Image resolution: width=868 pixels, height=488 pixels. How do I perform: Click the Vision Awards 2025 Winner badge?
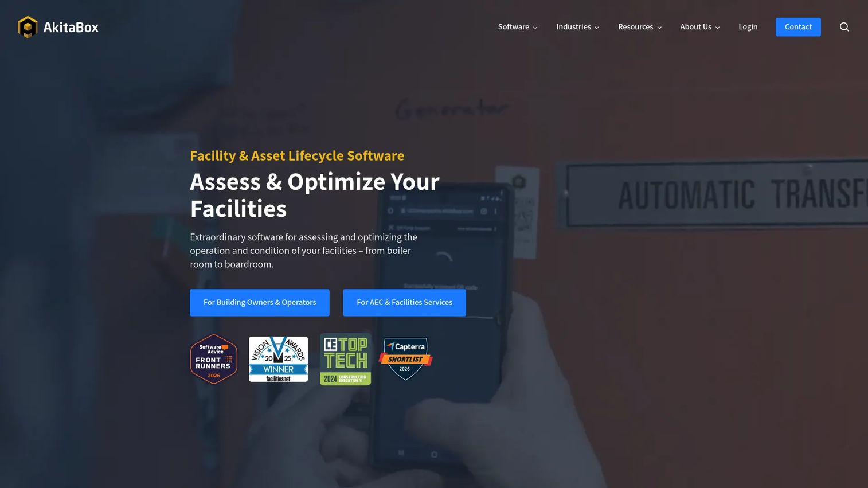click(x=278, y=359)
